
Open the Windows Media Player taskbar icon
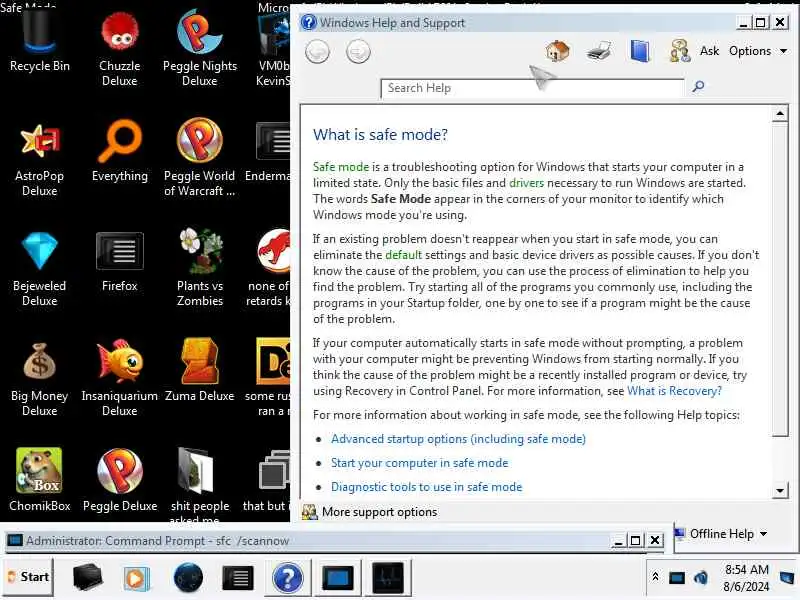[x=136, y=579]
